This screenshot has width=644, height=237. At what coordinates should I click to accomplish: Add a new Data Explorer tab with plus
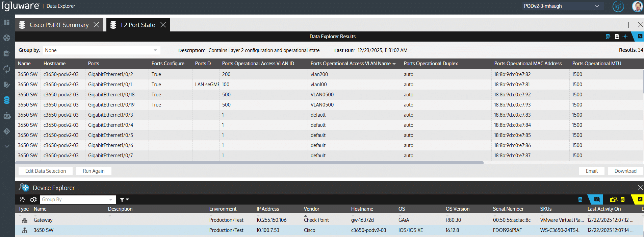(x=628, y=25)
